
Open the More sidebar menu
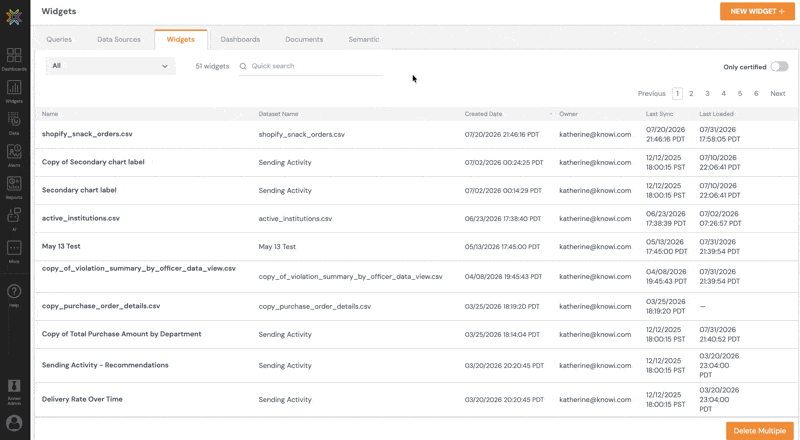click(14, 251)
